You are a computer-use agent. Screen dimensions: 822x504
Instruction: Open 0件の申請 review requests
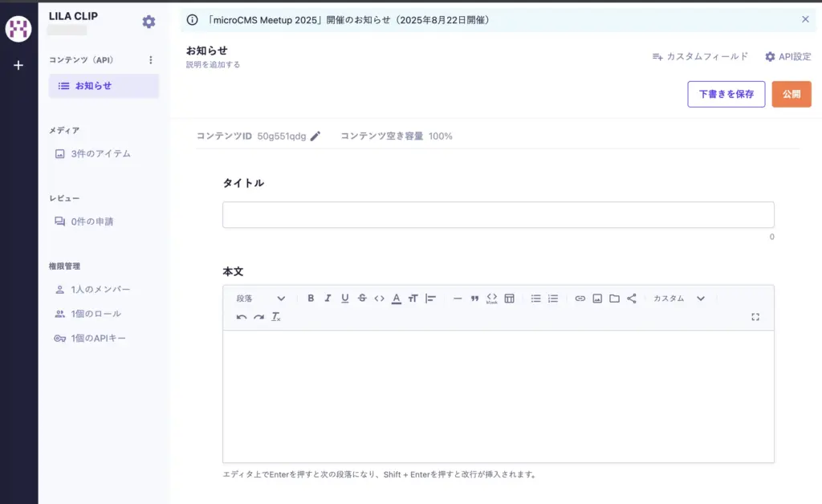[x=84, y=222]
